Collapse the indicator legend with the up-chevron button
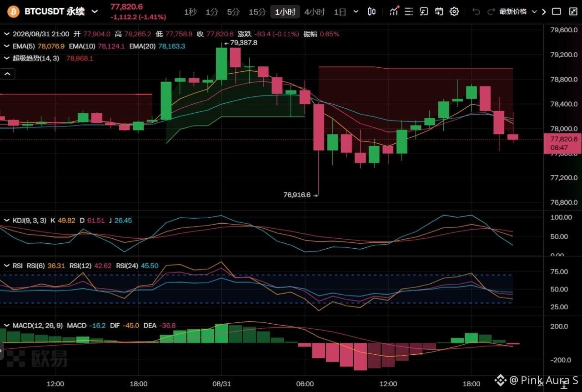Screen dimensions: 582x392 coord(8,74)
